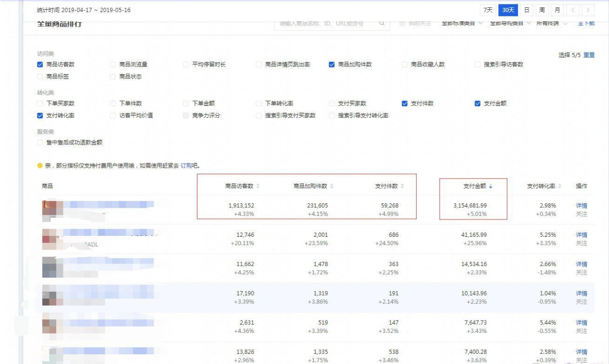
Task: Go to previous period arrow
Action: (x=573, y=10)
